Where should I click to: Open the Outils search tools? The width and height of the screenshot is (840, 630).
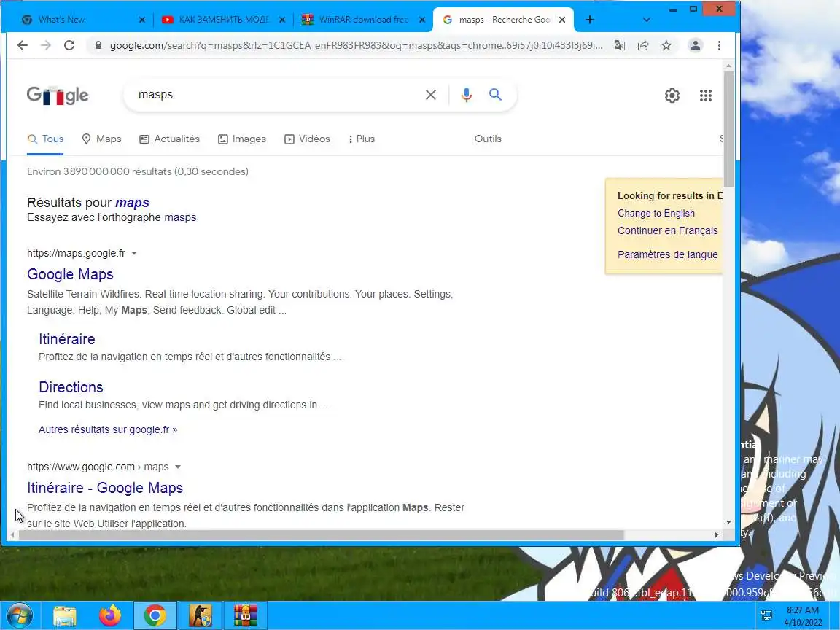(x=488, y=139)
